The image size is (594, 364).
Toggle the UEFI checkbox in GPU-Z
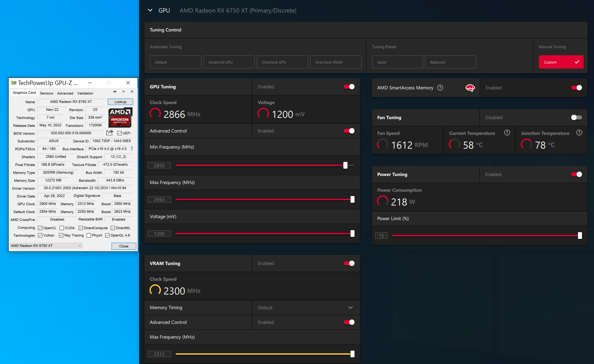(119, 133)
